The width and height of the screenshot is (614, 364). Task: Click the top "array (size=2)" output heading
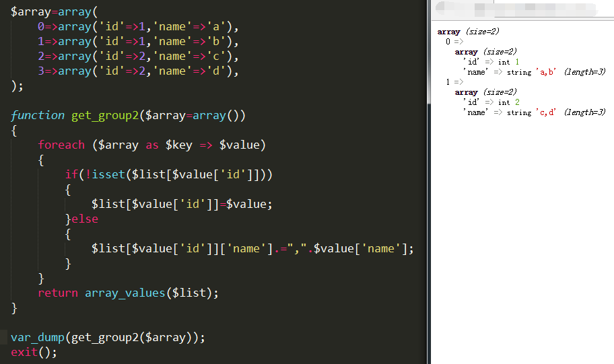pos(469,32)
